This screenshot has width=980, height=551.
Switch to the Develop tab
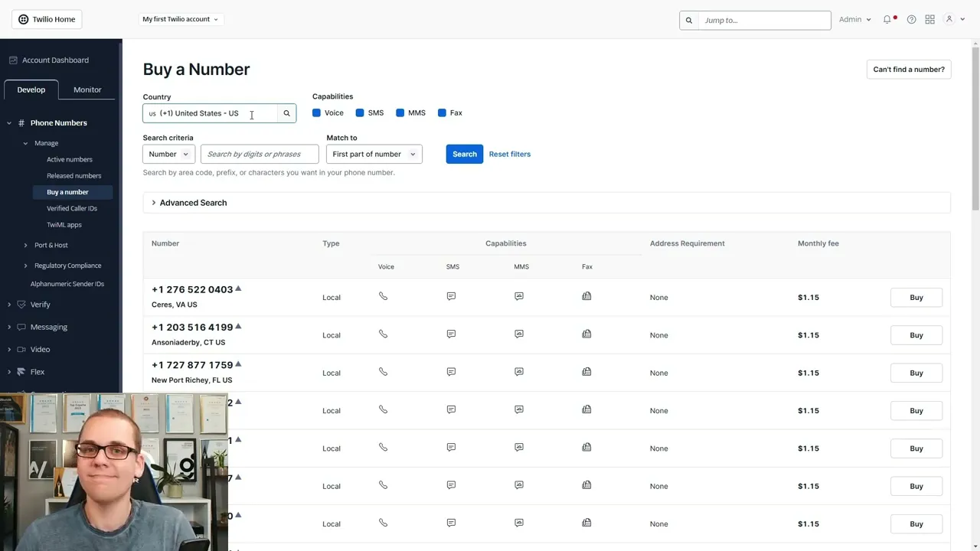pos(31,90)
